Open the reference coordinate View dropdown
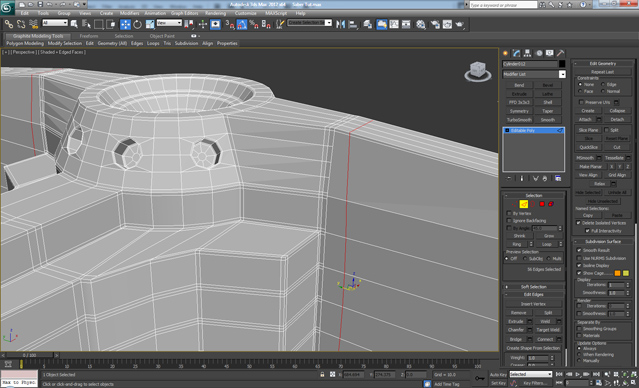This screenshot has width=639, height=388. pyautogui.click(x=169, y=23)
